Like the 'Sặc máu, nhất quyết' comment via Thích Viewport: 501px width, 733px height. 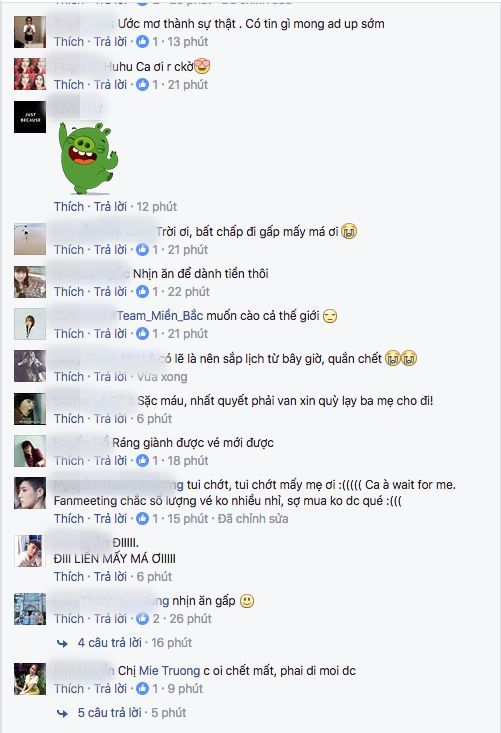[69, 418]
